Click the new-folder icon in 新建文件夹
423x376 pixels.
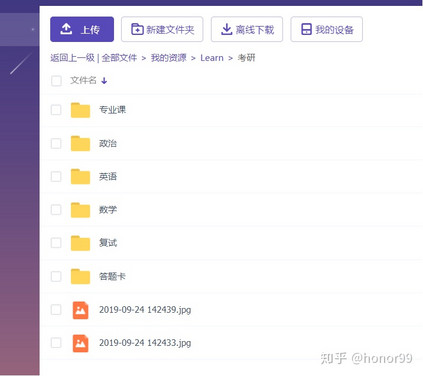pyautogui.click(x=137, y=29)
